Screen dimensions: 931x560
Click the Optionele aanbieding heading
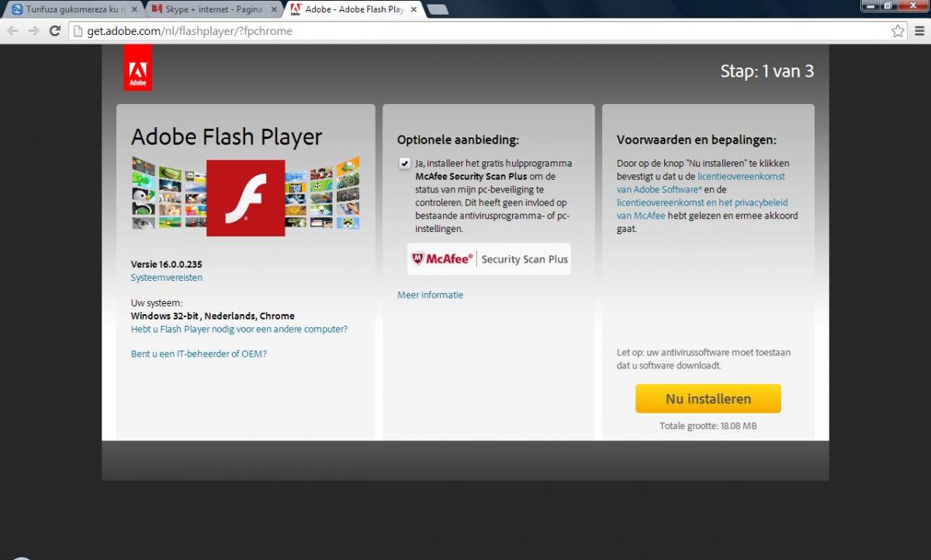pos(458,140)
